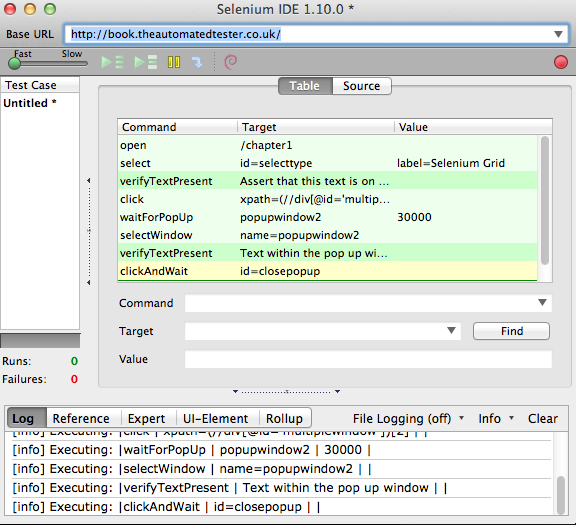The width and height of the screenshot is (576, 525).
Task: Click the log line for selectWindow
Action: coord(281,469)
